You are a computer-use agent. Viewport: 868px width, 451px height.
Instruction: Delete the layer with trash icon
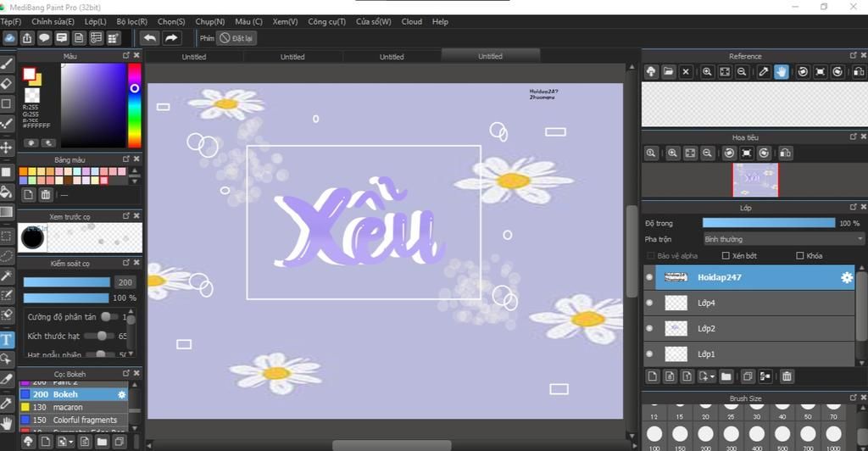pyautogui.click(x=787, y=376)
